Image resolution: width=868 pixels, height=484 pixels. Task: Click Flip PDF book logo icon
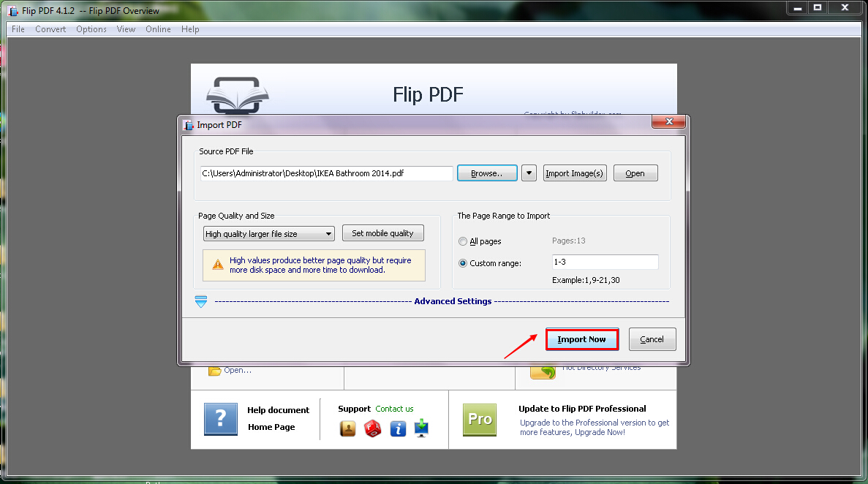[x=238, y=95]
